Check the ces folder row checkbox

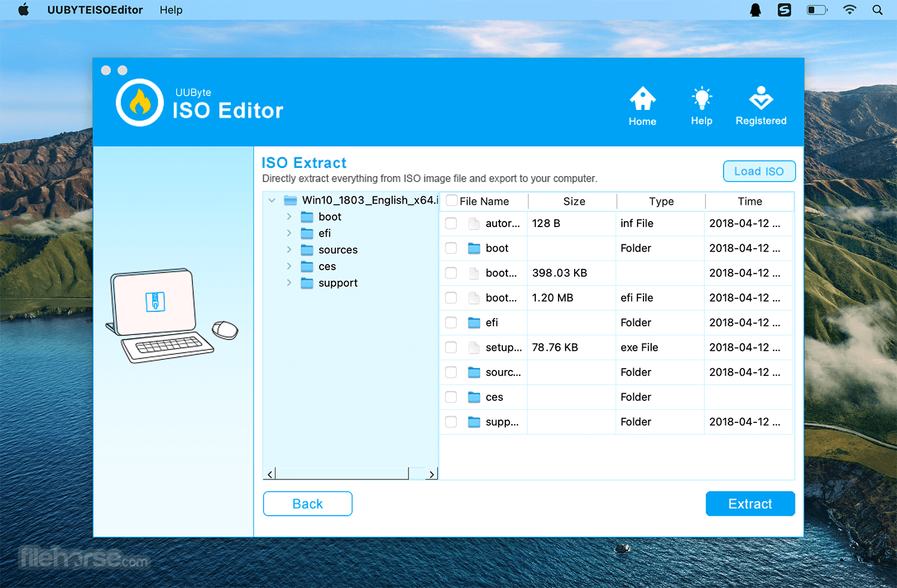click(451, 397)
